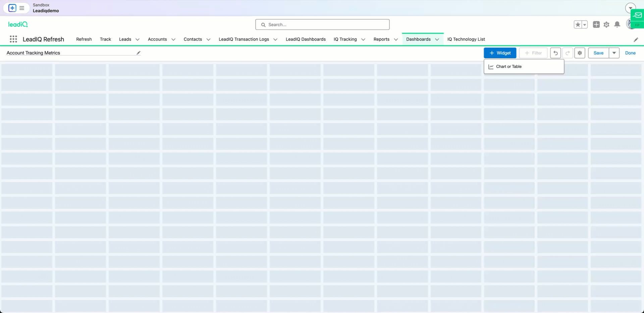
Task: Open the notifications bell
Action: [617, 24]
